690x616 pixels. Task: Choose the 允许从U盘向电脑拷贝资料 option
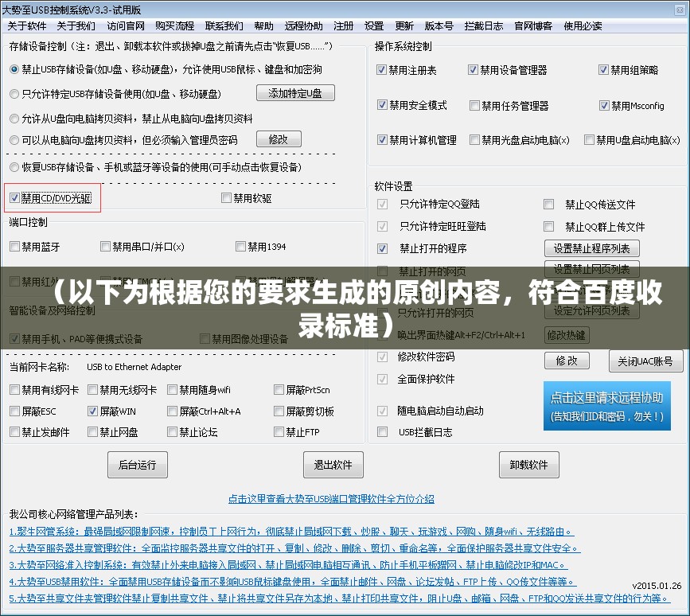14,119
